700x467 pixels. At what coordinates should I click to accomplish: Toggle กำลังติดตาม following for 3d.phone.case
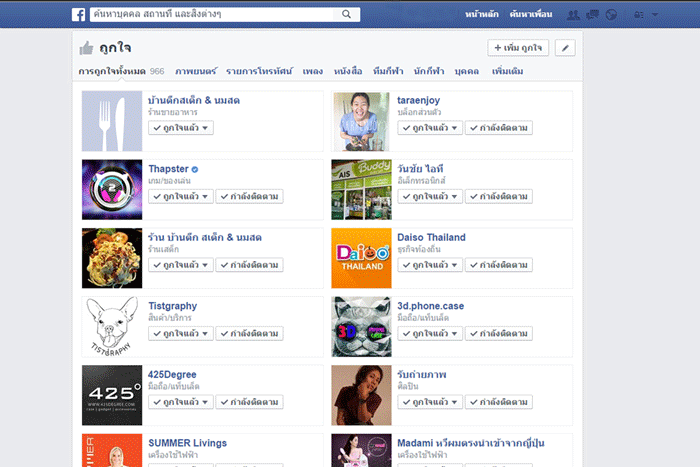coord(499,334)
